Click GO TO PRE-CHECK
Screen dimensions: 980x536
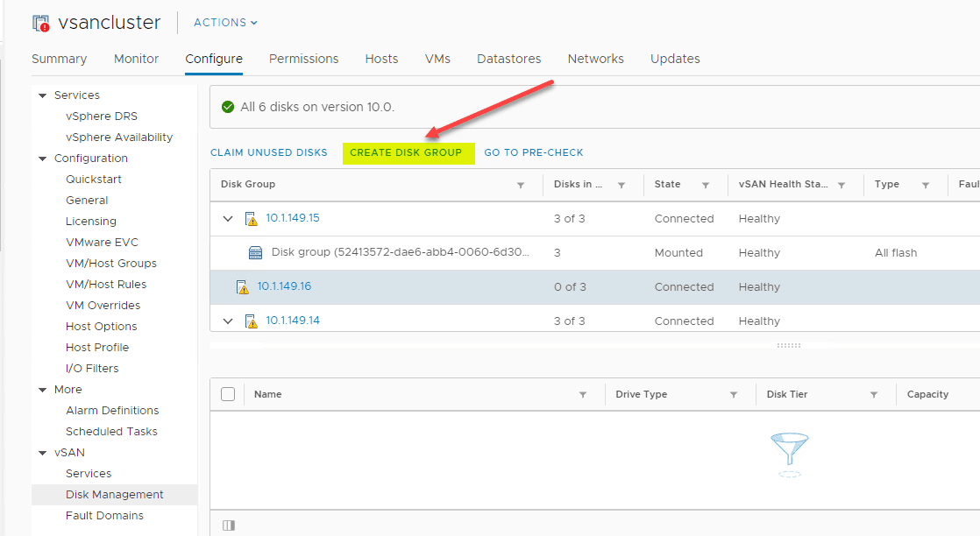click(x=534, y=152)
